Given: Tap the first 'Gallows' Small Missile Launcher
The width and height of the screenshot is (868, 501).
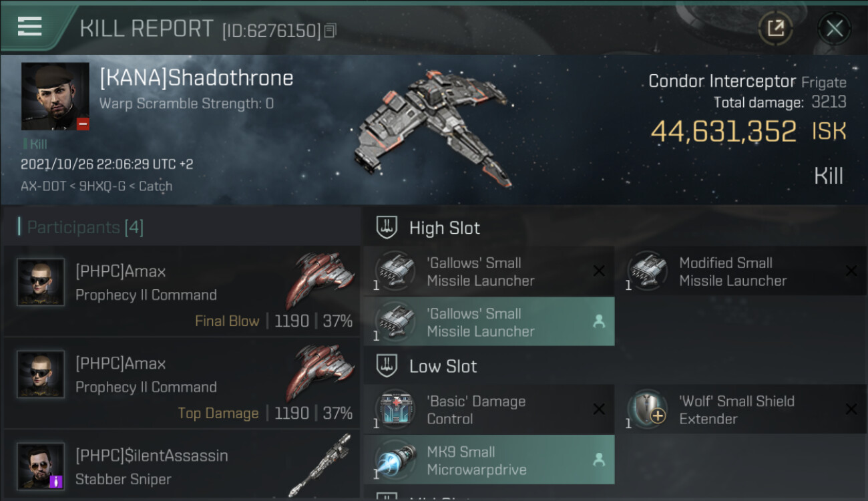Looking at the screenshot, I should click(x=489, y=271).
